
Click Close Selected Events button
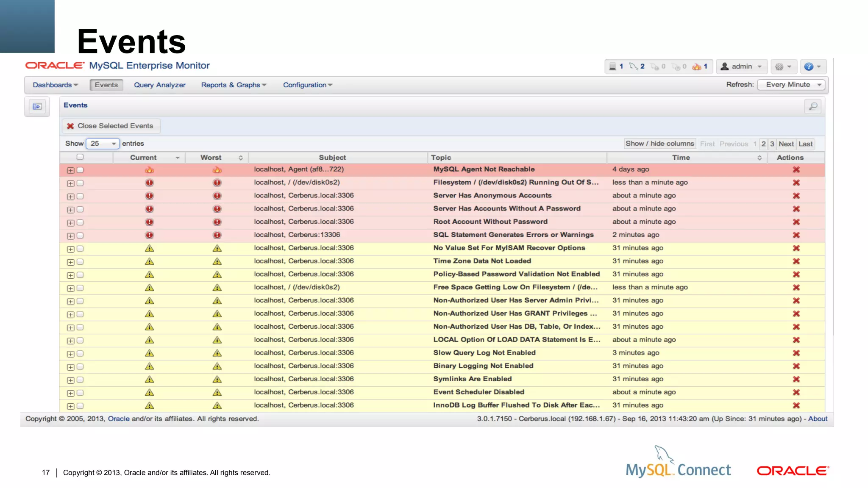pos(111,126)
